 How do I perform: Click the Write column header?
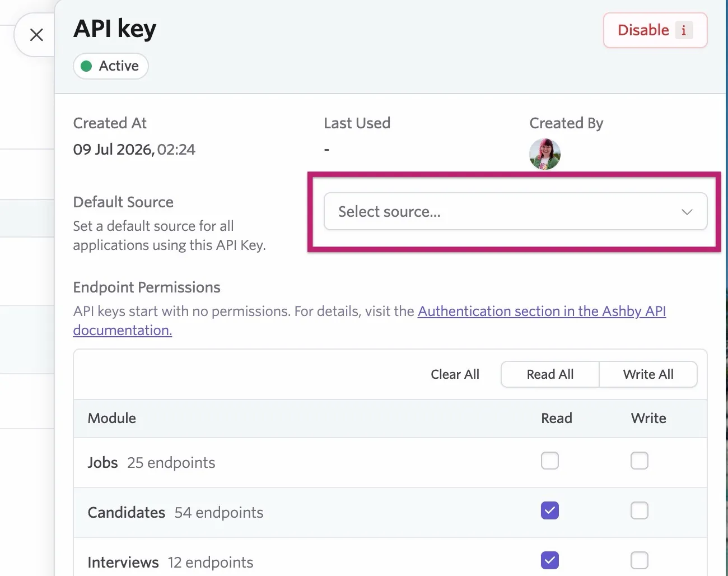pyautogui.click(x=648, y=419)
